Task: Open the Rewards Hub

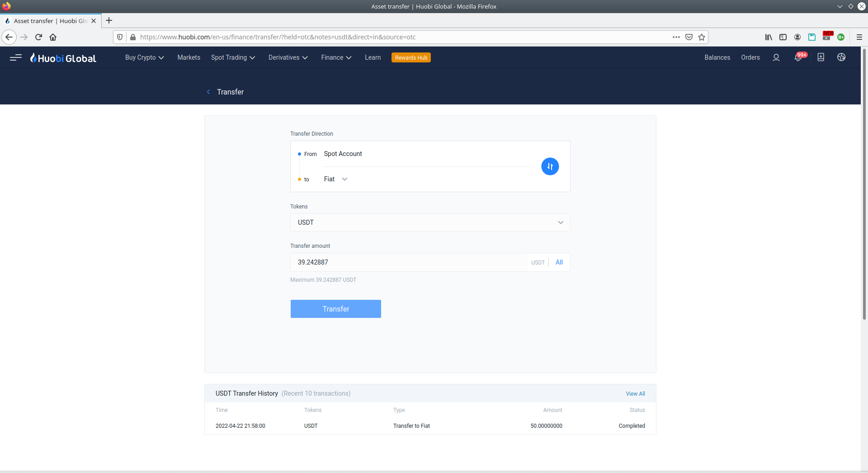Action: (411, 57)
